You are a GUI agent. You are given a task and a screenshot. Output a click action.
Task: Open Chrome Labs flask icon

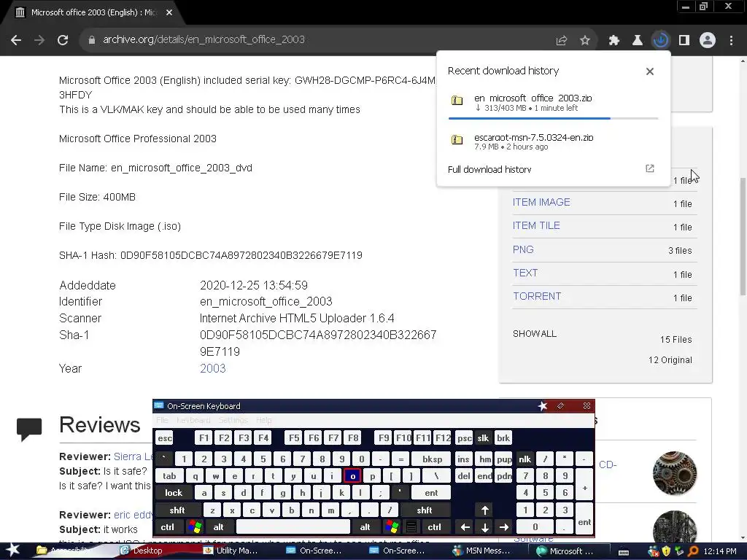638,41
